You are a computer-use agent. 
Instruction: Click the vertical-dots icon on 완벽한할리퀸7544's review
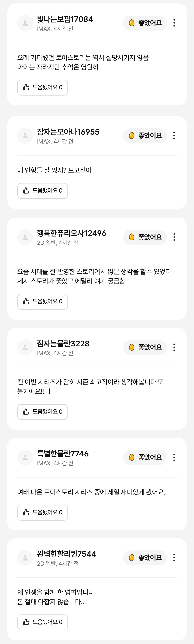pyautogui.click(x=174, y=558)
